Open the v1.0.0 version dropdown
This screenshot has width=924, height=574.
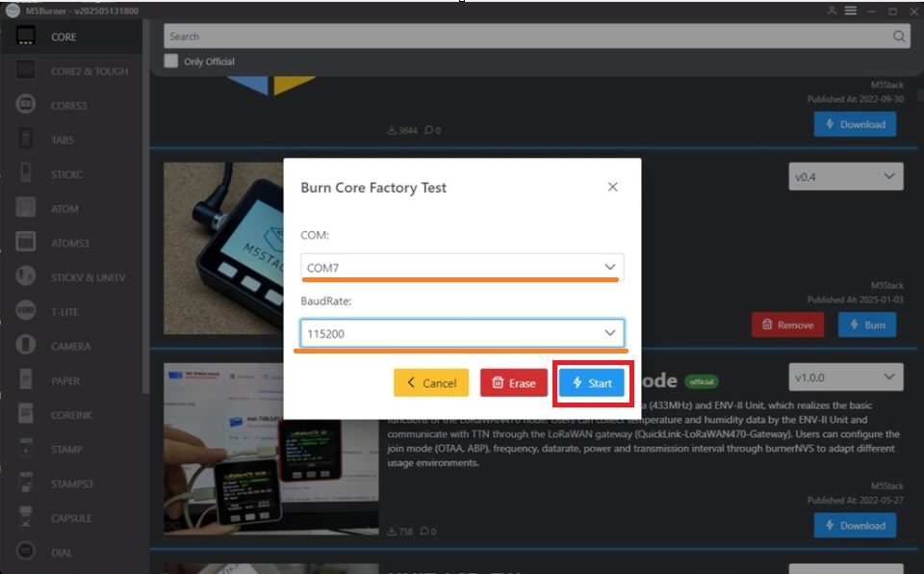(x=846, y=377)
